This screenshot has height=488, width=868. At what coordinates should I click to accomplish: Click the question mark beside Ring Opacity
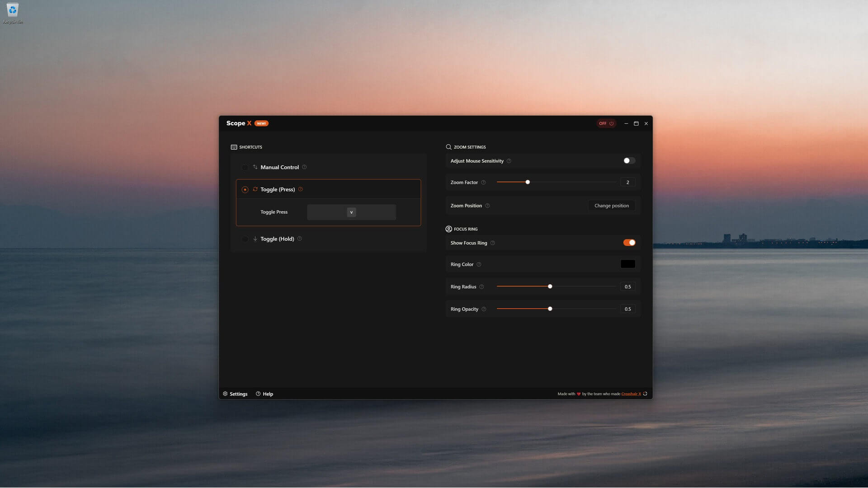tap(484, 309)
